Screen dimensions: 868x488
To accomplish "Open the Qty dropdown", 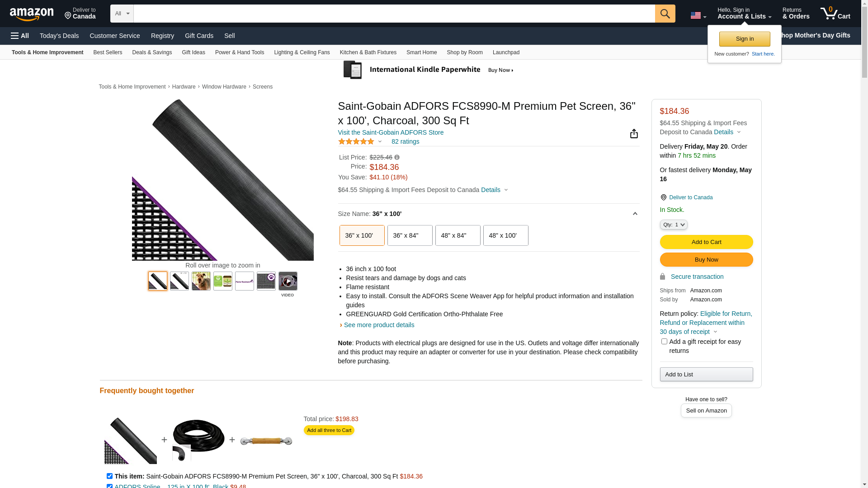I will pyautogui.click(x=673, y=225).
